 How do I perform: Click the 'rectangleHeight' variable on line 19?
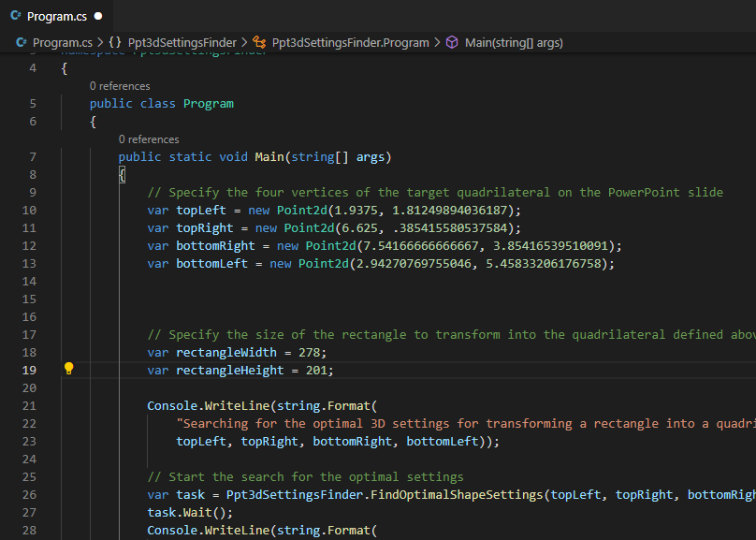[230, 371]
